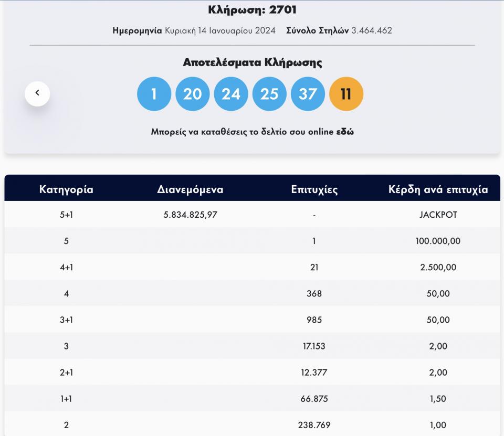504x436 pixels.
Task: Click the blue ball number 37
Action: pos(308,94)
